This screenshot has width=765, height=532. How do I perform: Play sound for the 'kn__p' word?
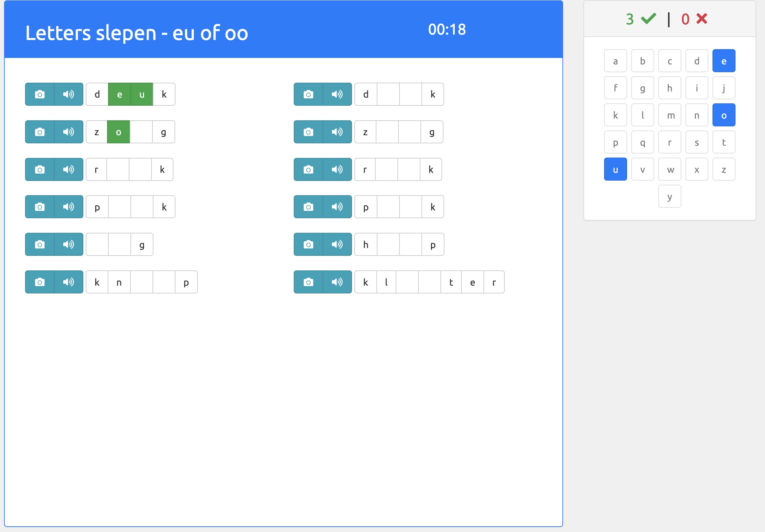pos(68,282)
